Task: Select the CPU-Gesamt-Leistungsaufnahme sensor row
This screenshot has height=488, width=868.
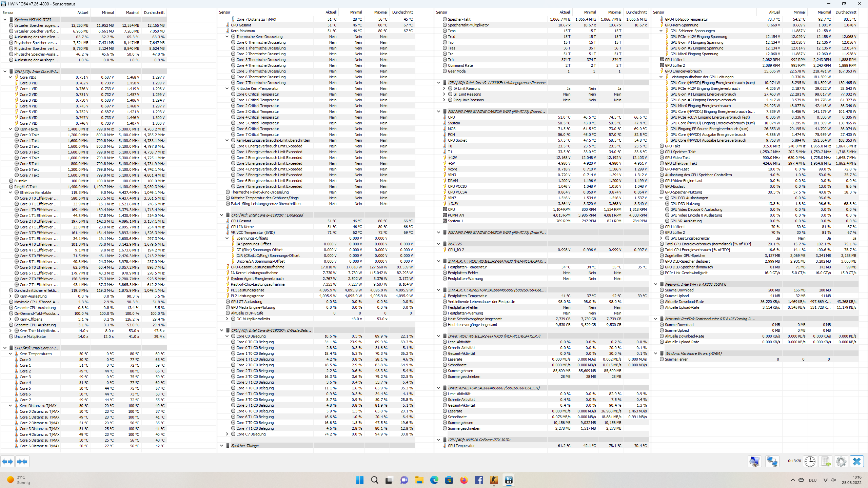Action: pos(257,267)
